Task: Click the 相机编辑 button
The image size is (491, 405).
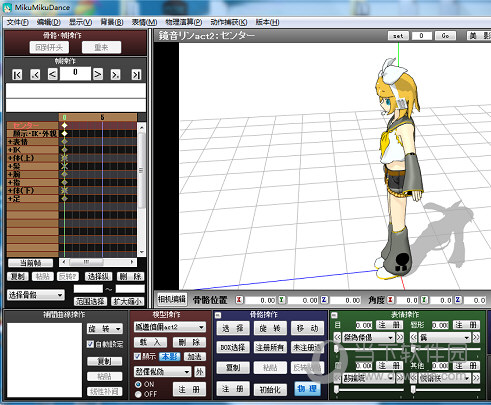Action: pos(172,299)
